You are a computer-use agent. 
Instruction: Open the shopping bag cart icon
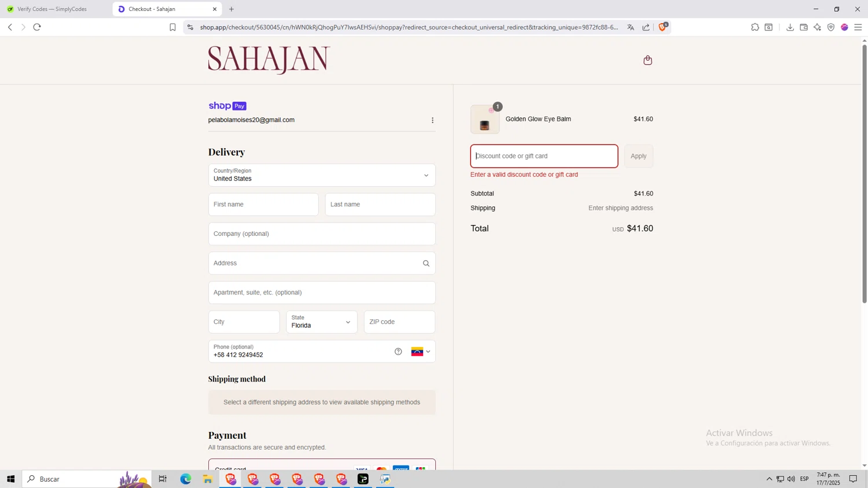[648, 60]
